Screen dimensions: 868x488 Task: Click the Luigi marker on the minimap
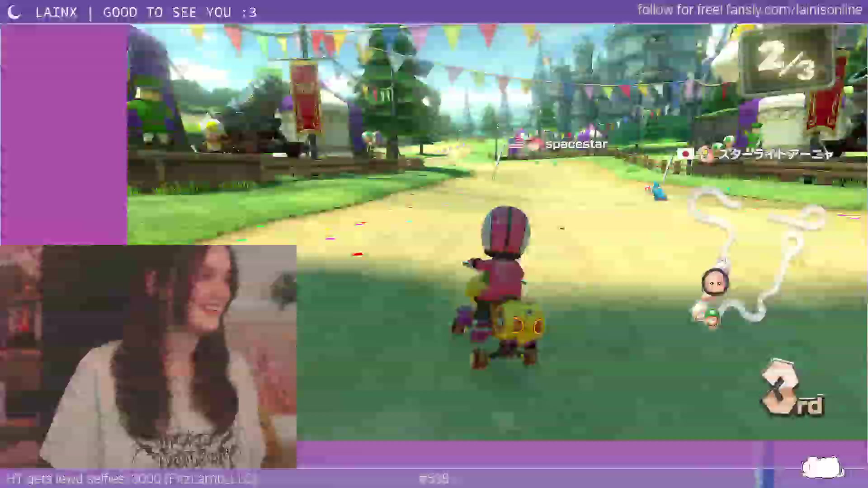click(x=712, y=317)
